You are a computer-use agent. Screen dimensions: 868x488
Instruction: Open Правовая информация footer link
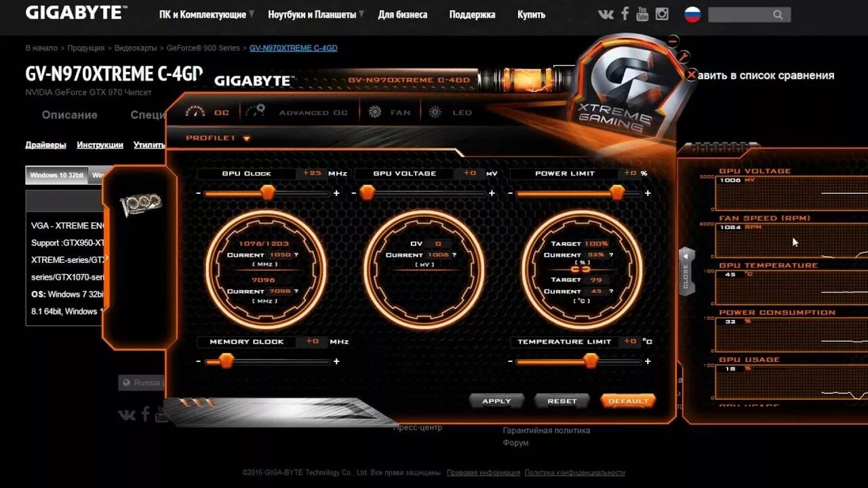(x=484, y=472)
